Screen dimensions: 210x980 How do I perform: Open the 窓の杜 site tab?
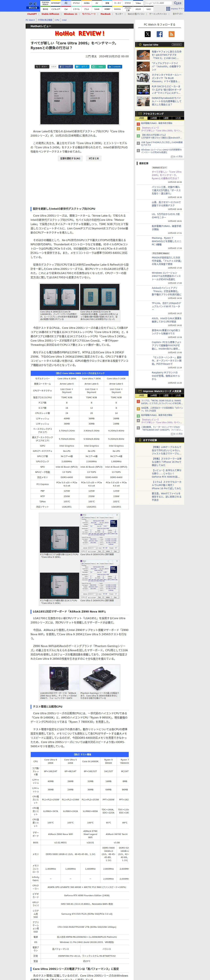click(45, 9)
